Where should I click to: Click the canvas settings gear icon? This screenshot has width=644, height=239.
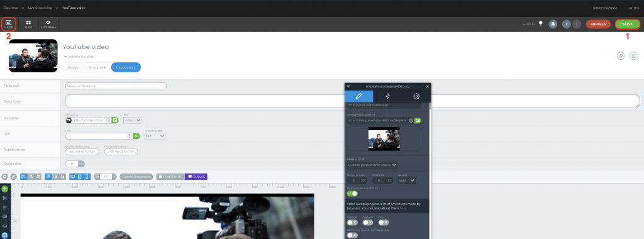(5, 177)
